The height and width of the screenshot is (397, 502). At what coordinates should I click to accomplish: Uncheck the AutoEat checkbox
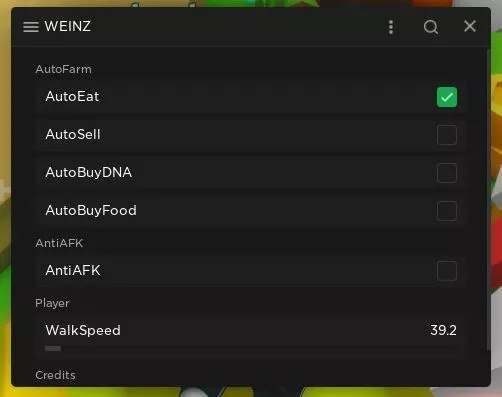click(x=447, y=97)
